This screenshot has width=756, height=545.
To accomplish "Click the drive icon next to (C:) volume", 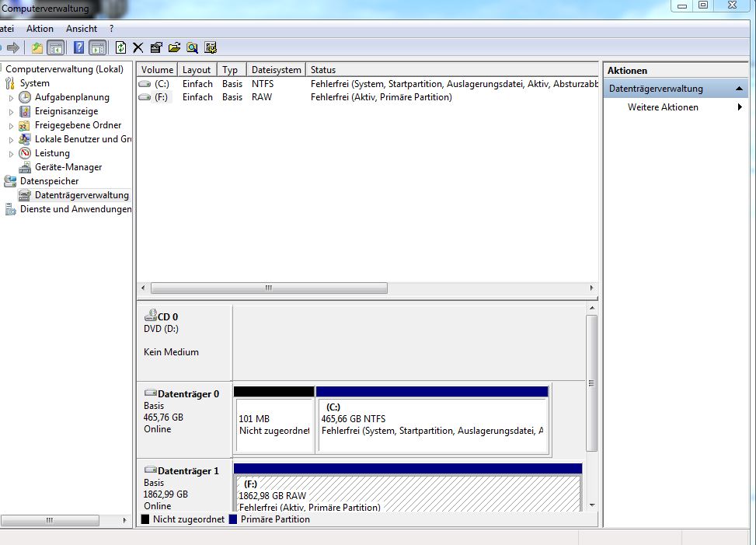I will point(145,84).
